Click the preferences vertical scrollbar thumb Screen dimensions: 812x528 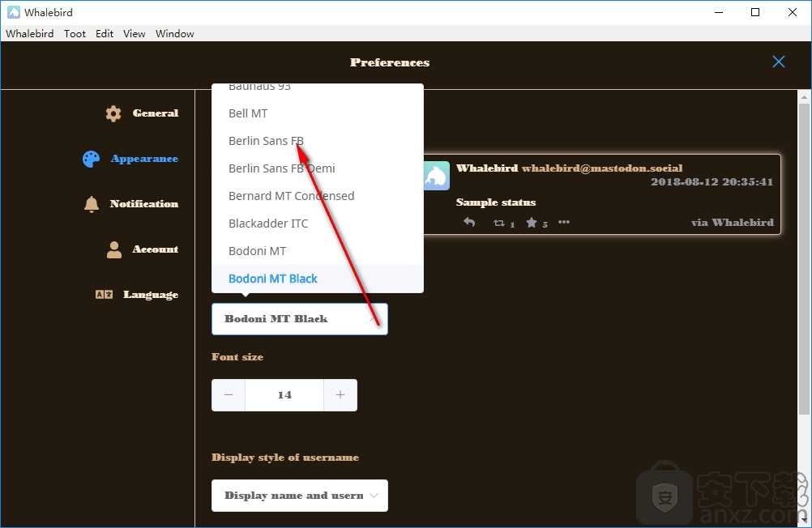(x=804, y=259)
